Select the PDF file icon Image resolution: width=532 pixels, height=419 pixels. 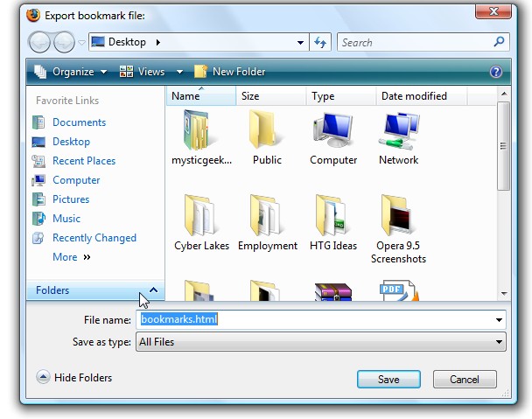tap(399, 290)
